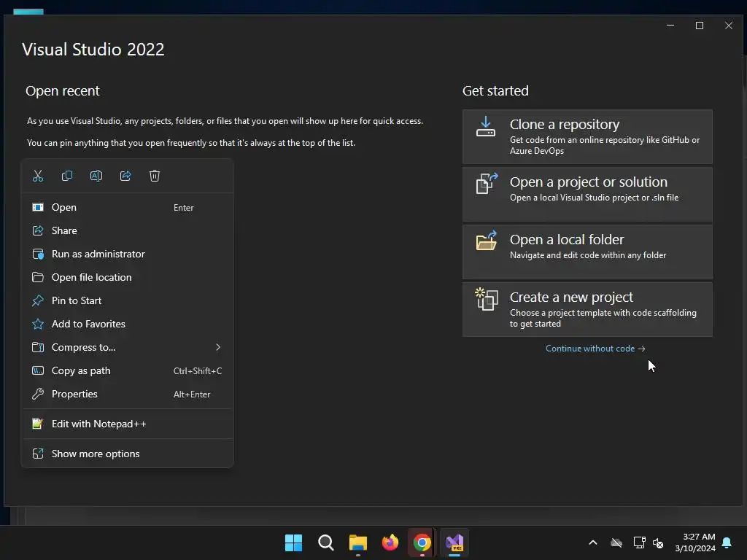Click the Share icon in top icon row
747x560 pixels.
(x=125, y=176)
